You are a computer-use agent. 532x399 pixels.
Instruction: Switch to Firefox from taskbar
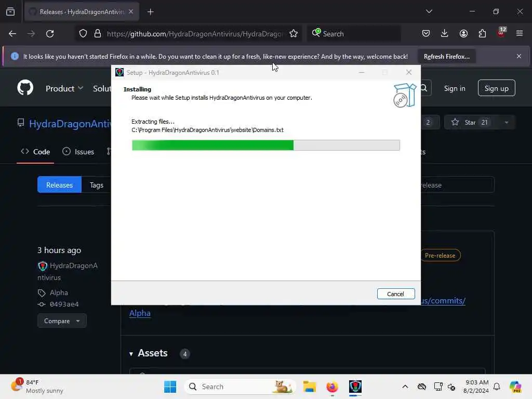tap(332, 387)
